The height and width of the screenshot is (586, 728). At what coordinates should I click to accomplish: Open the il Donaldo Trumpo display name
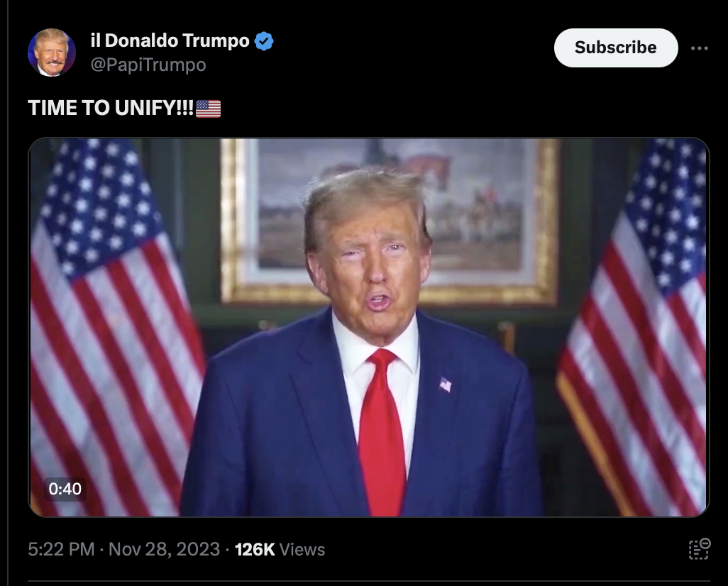point(170,40)
